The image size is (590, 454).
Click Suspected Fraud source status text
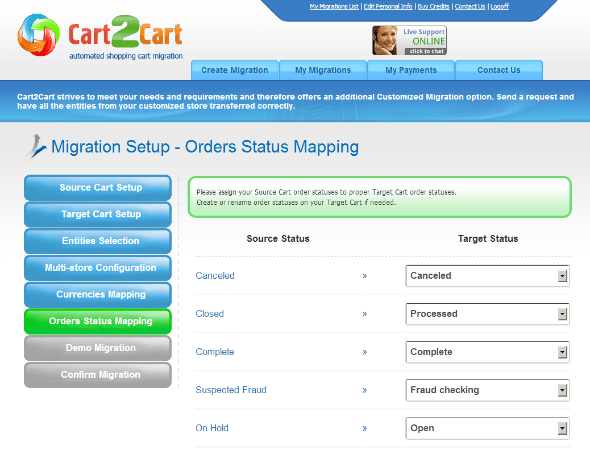coord(231,390)
